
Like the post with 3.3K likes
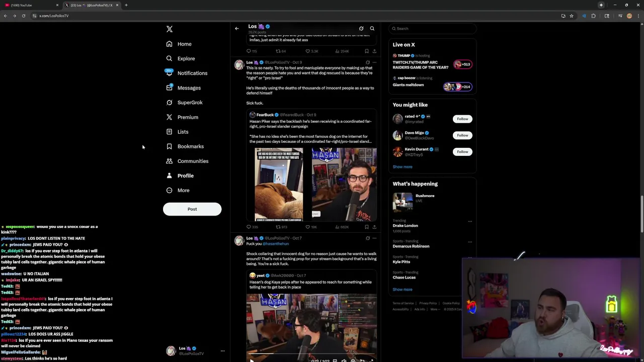[x=312, y=51]
